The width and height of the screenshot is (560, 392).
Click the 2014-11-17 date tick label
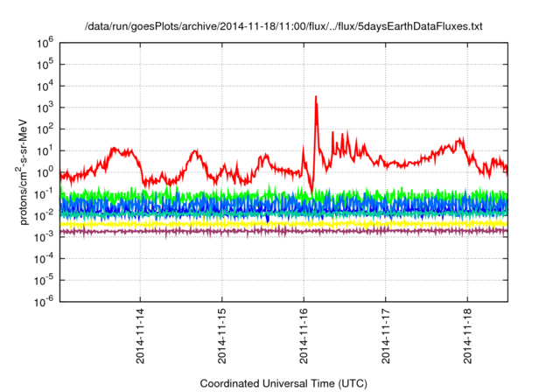[385, 336]
